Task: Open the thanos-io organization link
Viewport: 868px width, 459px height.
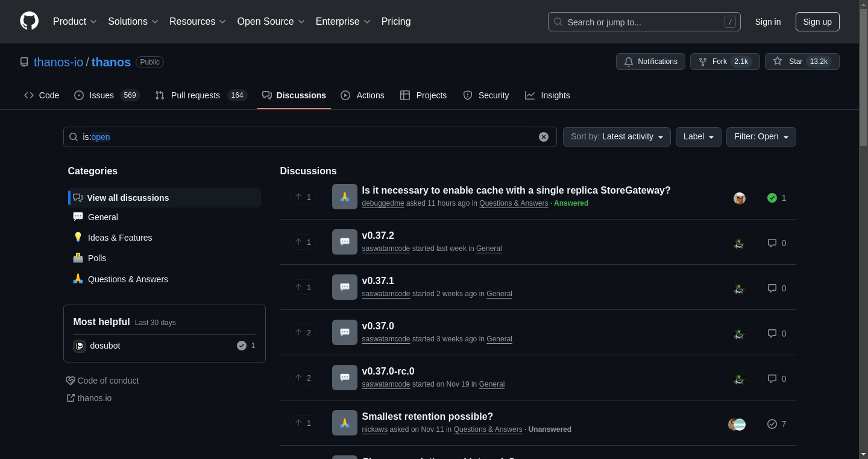Action: 58,62
